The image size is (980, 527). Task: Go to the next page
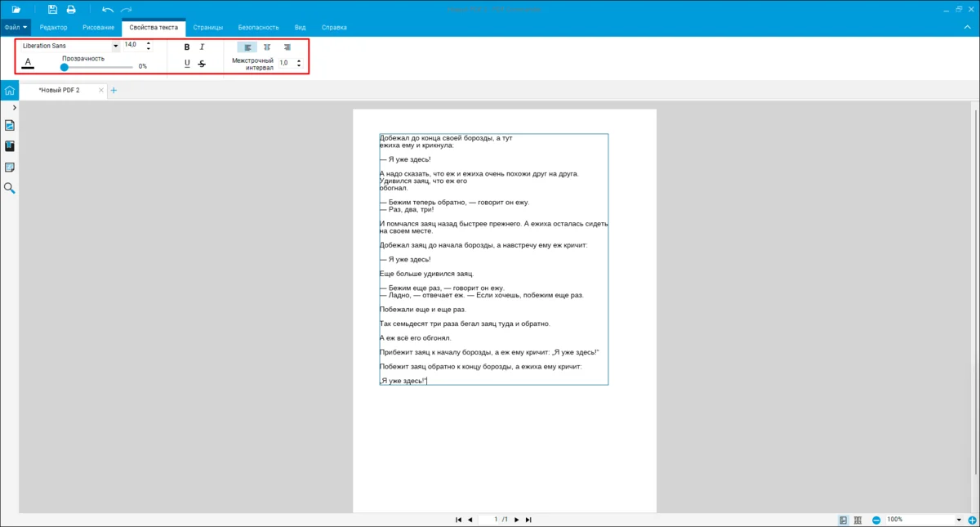coord(516,520)
